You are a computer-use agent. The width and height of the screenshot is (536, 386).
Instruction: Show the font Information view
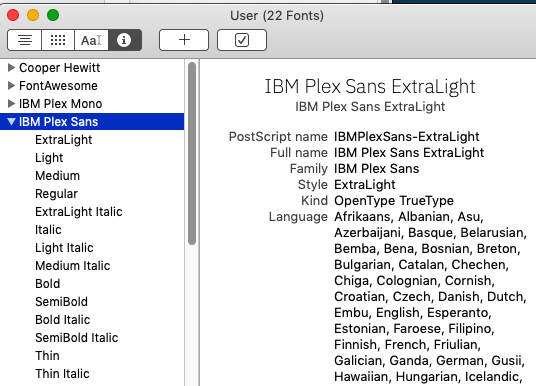(124, 40)
